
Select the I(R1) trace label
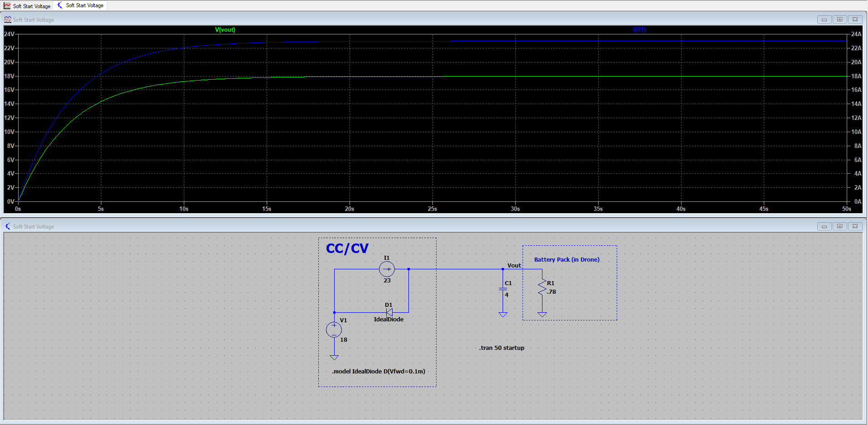point(639,30)
